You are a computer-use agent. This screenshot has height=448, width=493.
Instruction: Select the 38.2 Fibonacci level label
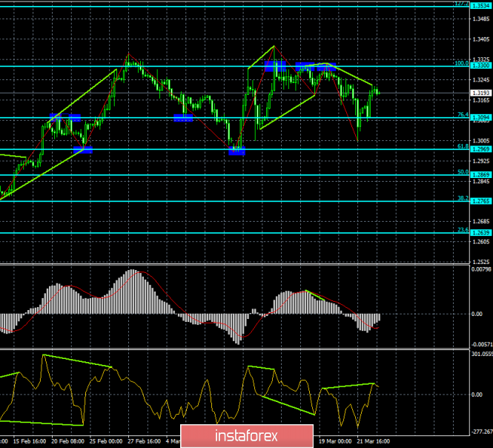(x=463, y=198)
